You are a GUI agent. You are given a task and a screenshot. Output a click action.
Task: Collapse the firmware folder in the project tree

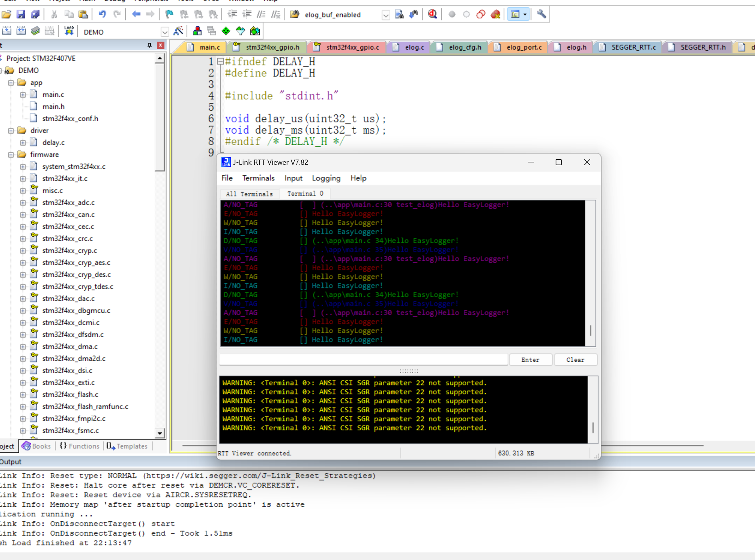(x=11, y=155)
